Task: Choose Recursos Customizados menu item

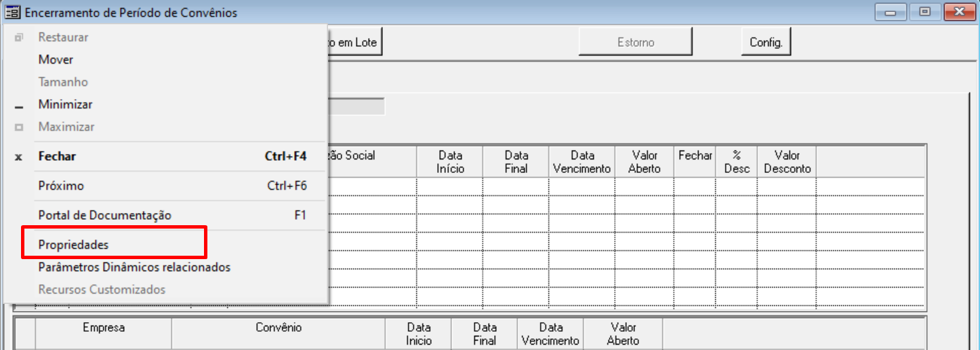Action: point(166,290)
